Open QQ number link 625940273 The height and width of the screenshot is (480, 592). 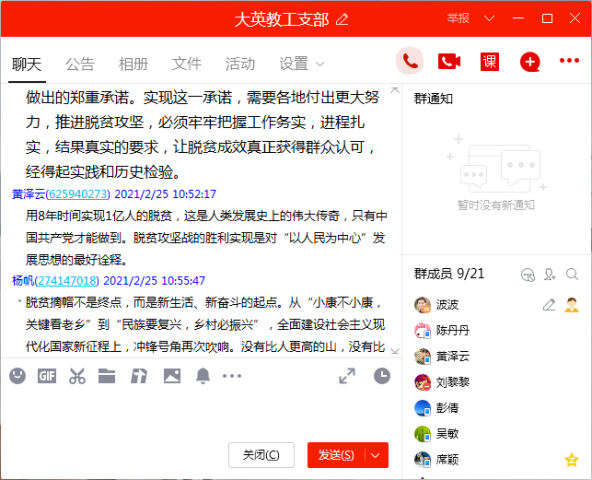pos(78,194)
